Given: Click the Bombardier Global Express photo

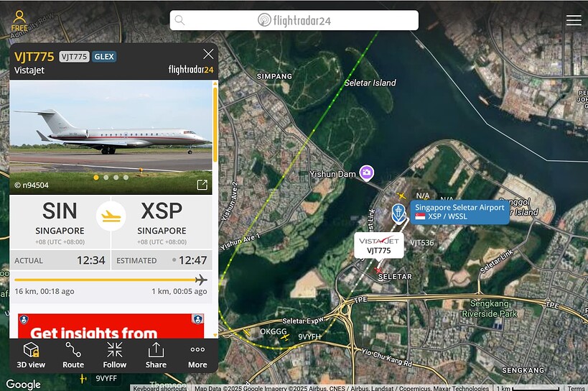Looking at the screenshot, I should (111, 137).
